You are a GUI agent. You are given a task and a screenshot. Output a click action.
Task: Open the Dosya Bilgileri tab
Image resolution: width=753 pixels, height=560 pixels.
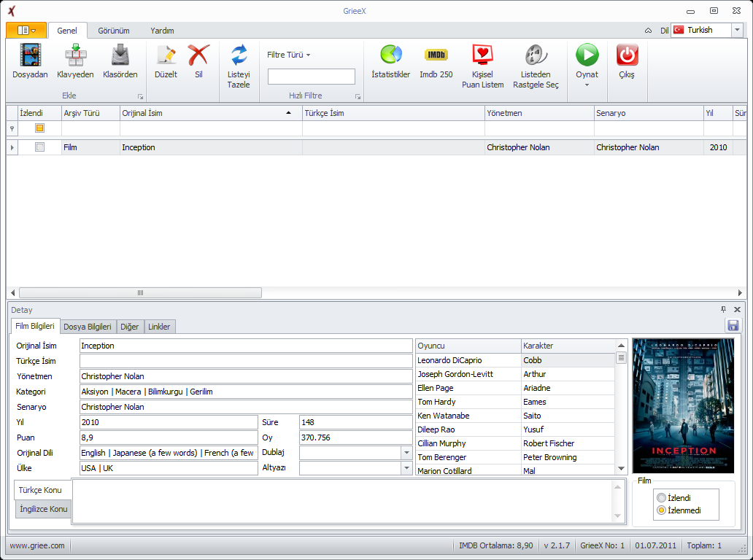point(88,327)
